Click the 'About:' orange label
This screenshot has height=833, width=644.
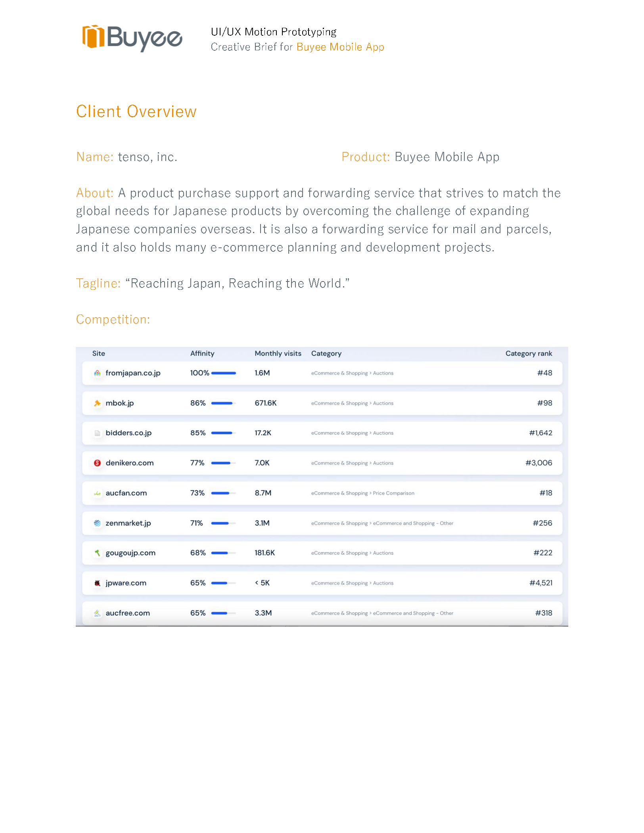click(x=95, y=193)
